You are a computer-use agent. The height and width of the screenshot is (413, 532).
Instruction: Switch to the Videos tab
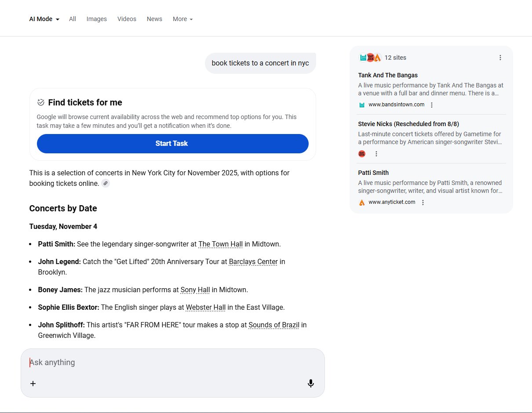point(127,19)
